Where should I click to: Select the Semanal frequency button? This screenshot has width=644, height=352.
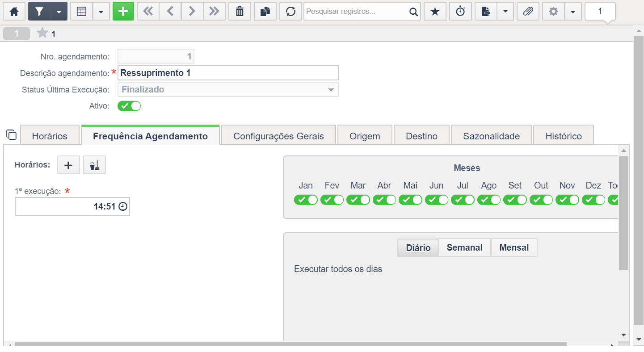pyautogui.click(x=465, y=247)
